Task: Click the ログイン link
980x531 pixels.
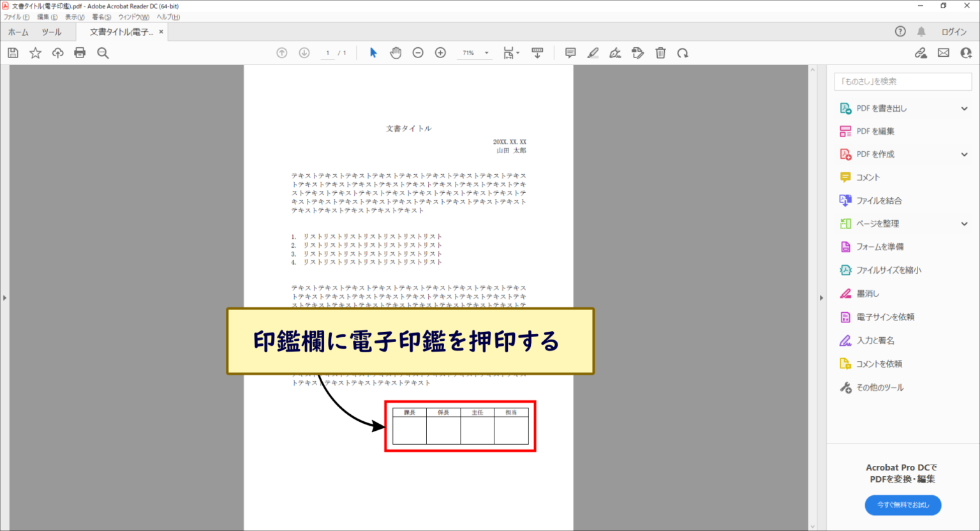Action: (954, 32)
